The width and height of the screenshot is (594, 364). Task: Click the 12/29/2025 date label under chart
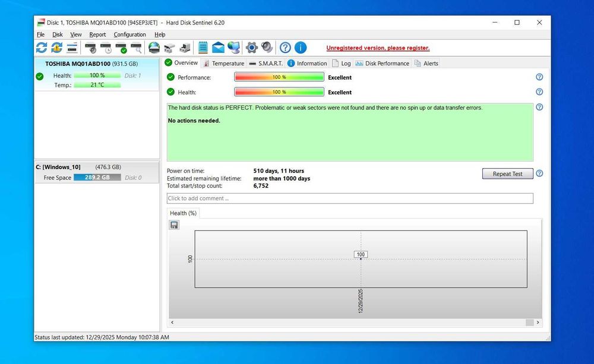click(361, 301)
